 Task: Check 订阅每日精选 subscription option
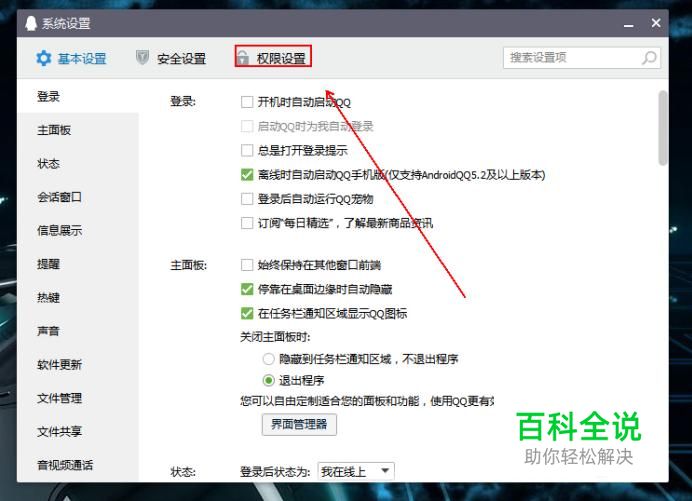(247, 223)
